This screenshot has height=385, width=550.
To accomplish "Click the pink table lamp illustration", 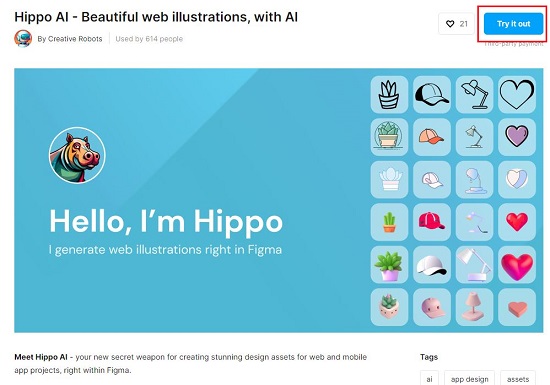I will coord(474,307).
